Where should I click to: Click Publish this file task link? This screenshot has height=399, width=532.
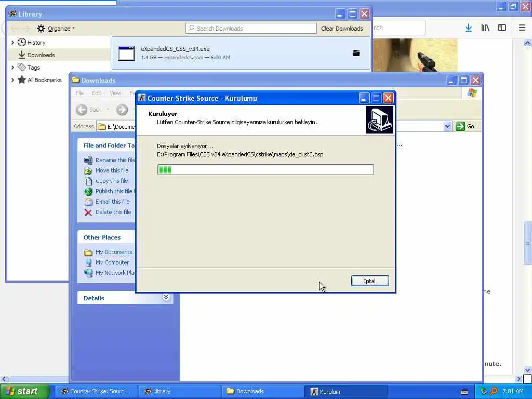click(115, 191)
